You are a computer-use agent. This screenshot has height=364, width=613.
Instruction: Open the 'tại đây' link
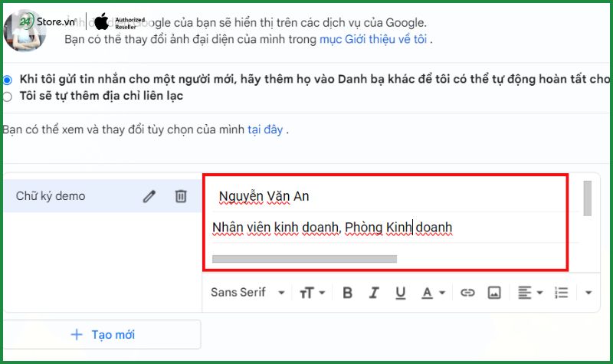pos(265,130)
